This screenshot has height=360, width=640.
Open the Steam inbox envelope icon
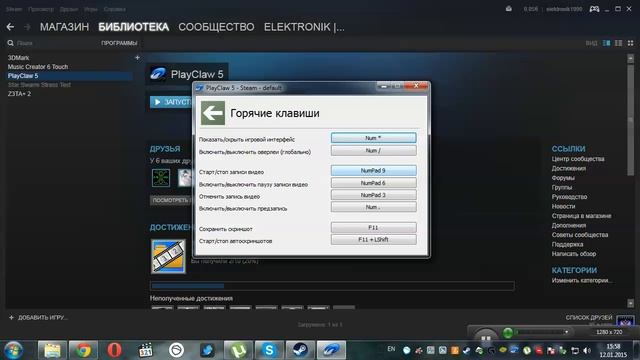click(x=509, y=9)
